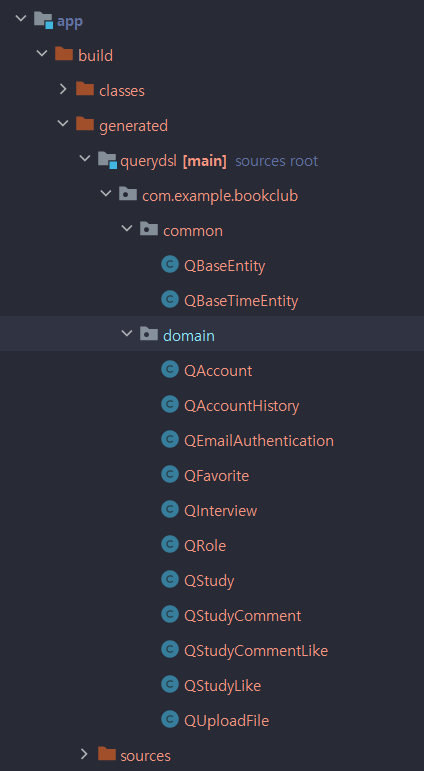Click the class icon beside QStudyLike
The width and height of the screenshot is (424, 771).
tap(170, 684)
